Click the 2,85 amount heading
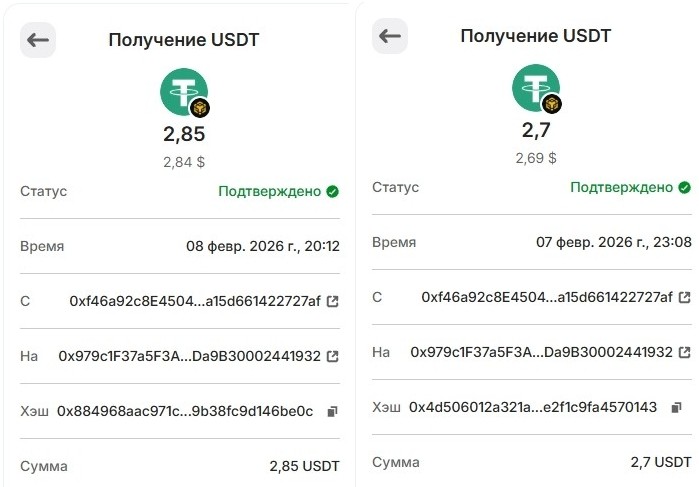 [184, 134]
